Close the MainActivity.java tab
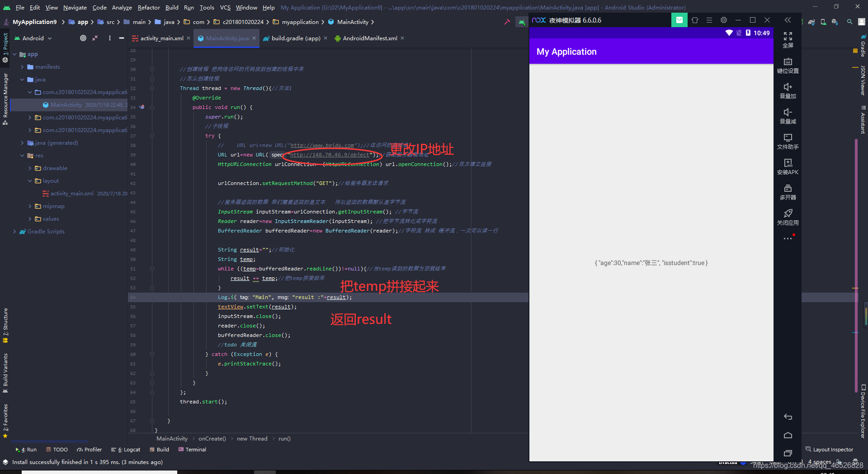This screenshot has height=474, width=868. [x=254, y=38]
